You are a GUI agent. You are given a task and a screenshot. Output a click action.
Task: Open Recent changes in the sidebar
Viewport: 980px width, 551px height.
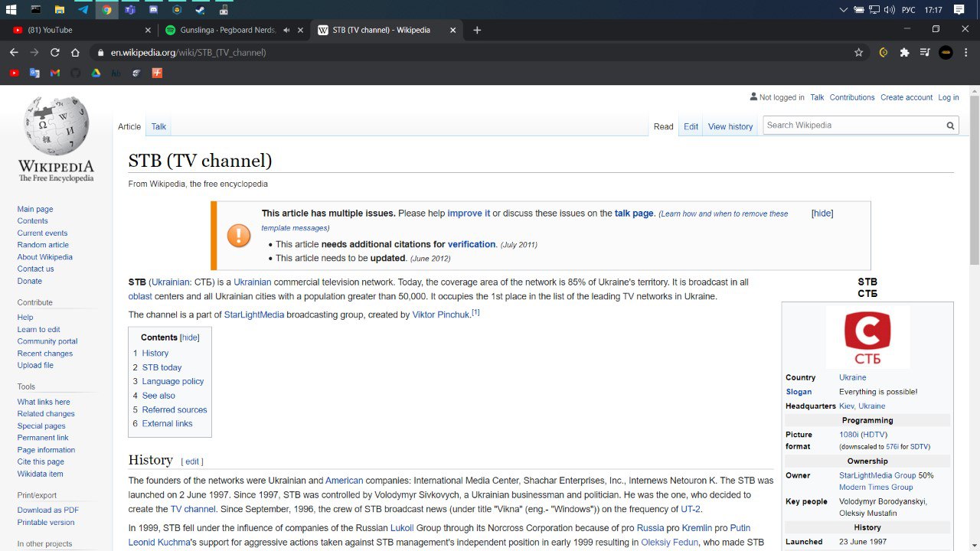coord(45,354)
